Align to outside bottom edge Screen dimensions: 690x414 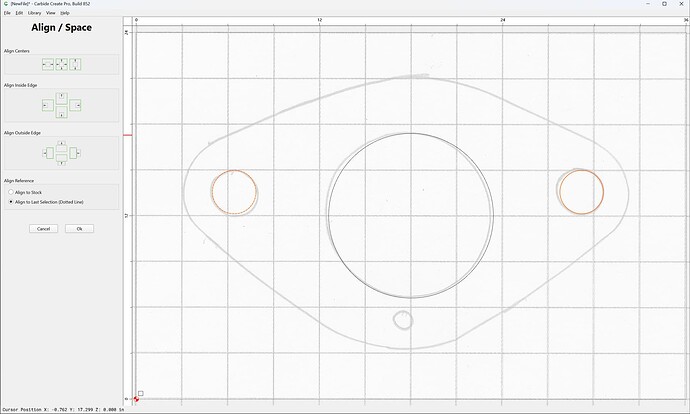click(62, 160)
